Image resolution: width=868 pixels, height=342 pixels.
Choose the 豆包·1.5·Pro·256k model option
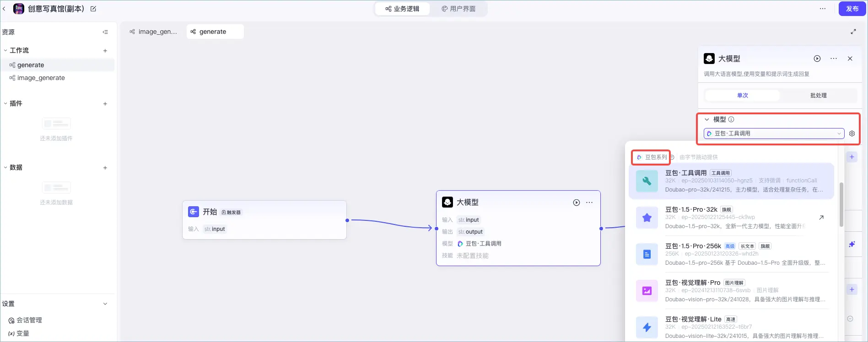[731, 254]
